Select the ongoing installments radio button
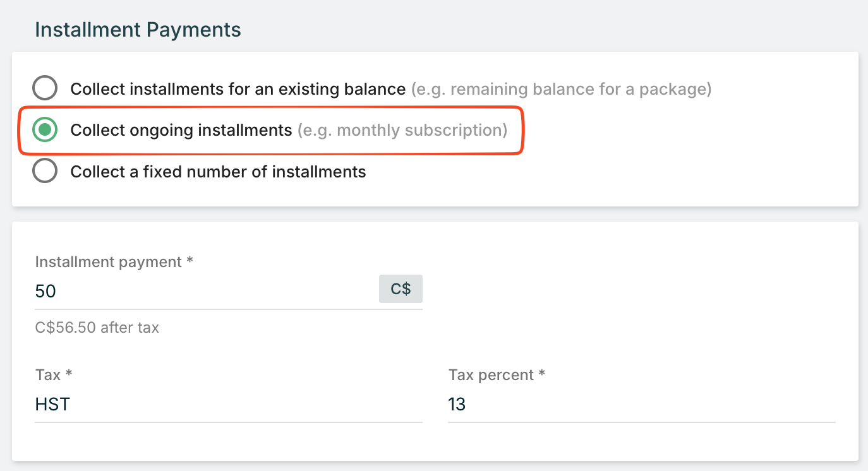Image resolution: width=868 pixels, height=471 pixels. point(45,130)
